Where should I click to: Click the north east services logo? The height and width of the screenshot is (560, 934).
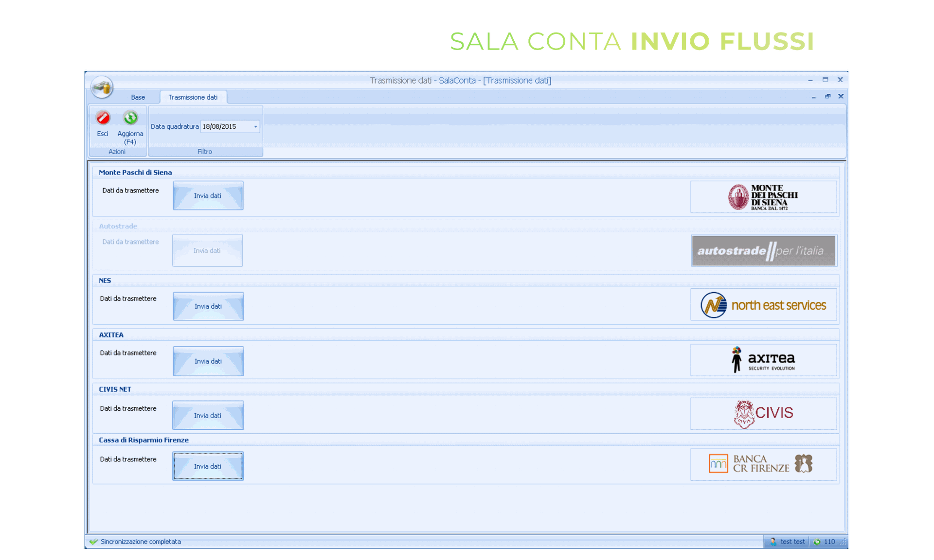coord(763,305)
